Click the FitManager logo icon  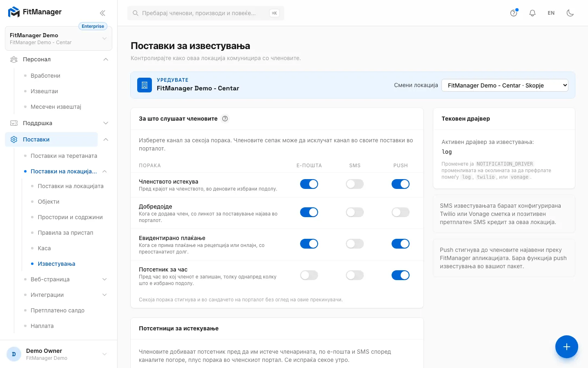pos(14,12)
